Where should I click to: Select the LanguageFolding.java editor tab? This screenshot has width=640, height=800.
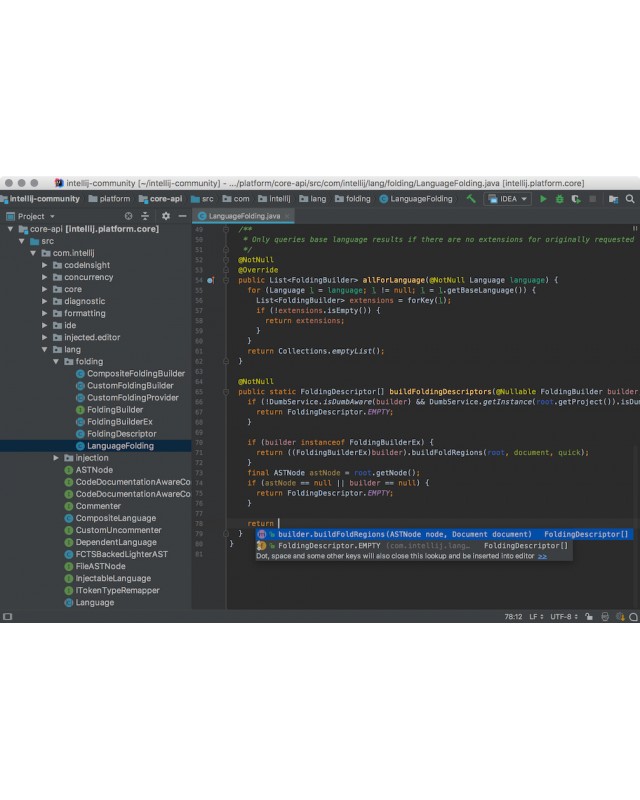238,216
